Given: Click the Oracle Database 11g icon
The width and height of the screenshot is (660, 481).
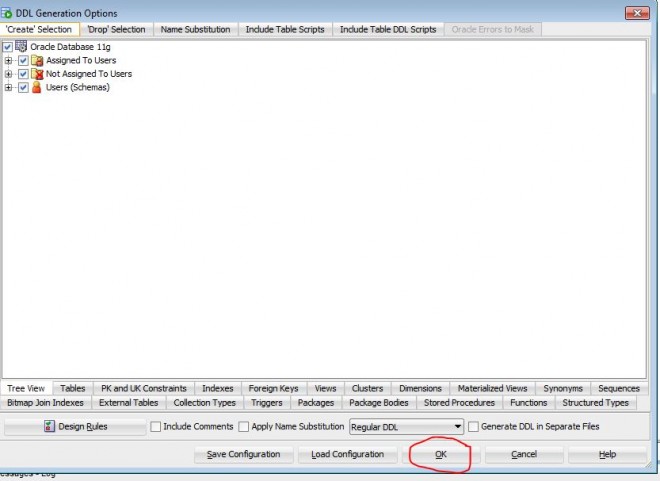Looking at the screenshot, I should tap(21, 47).
